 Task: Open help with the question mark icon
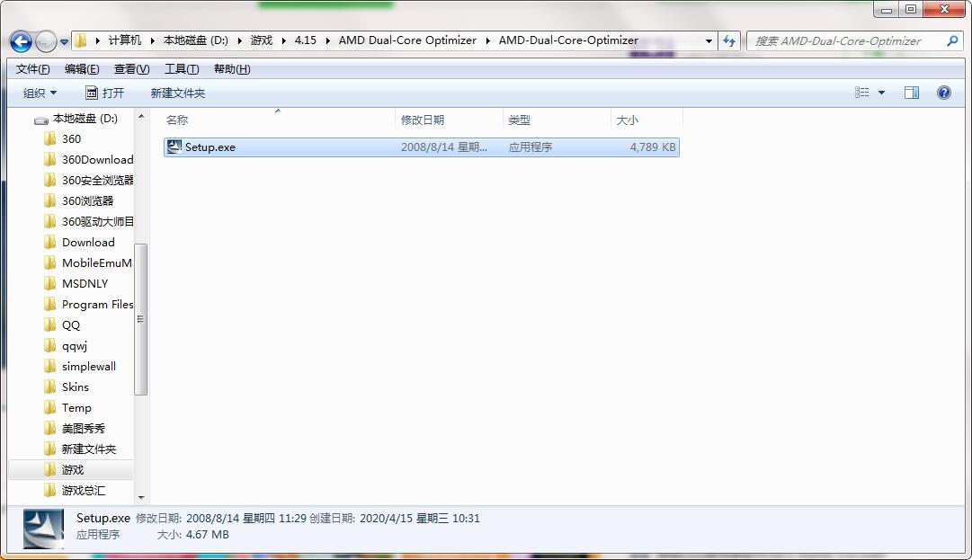click(x=943, y=93)
